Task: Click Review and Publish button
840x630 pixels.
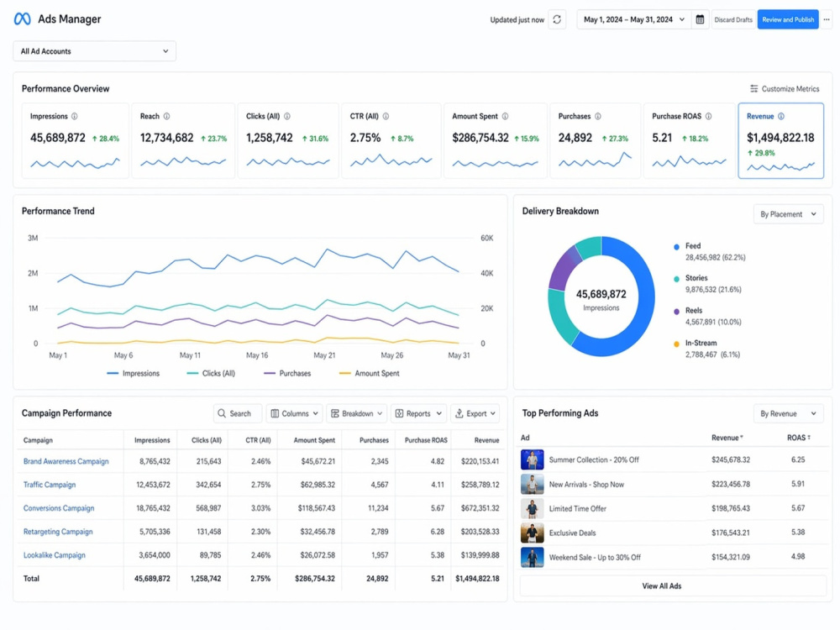Action: tap(788, 20)
